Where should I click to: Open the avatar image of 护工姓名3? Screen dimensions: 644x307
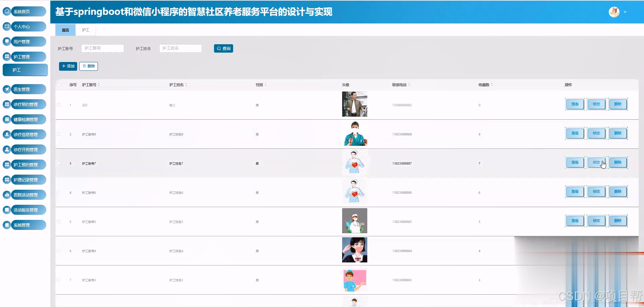355,279
